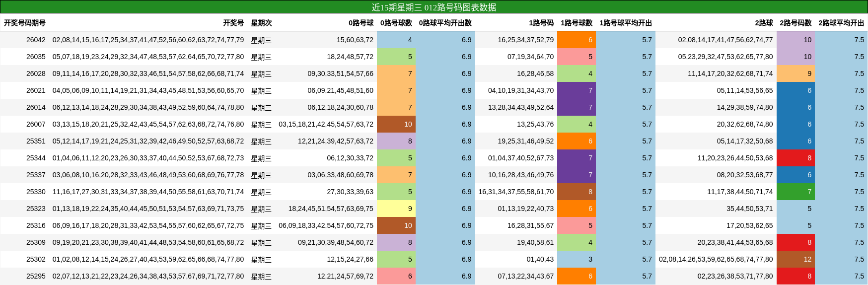Select period number 26035
The height and width of the screenshot is (285, 868).
tap(36, 57)
